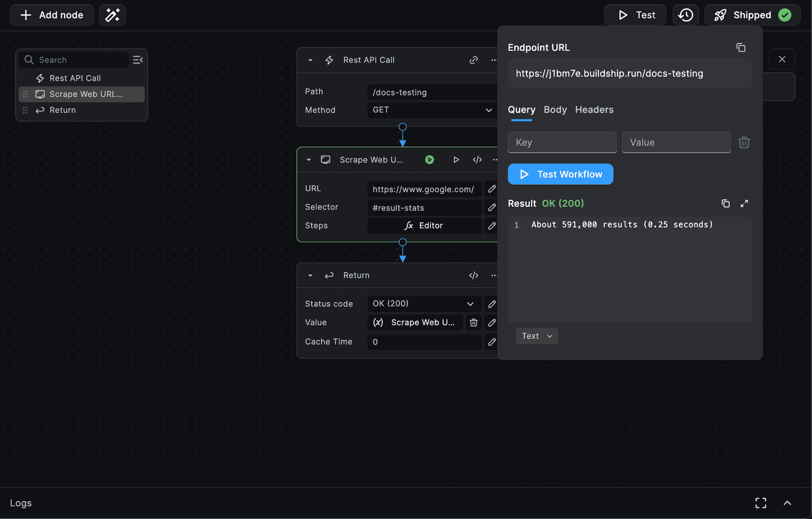
Task: Run the Scrape Web URL node
Action: pyautogui.click(x=456, y=160)
